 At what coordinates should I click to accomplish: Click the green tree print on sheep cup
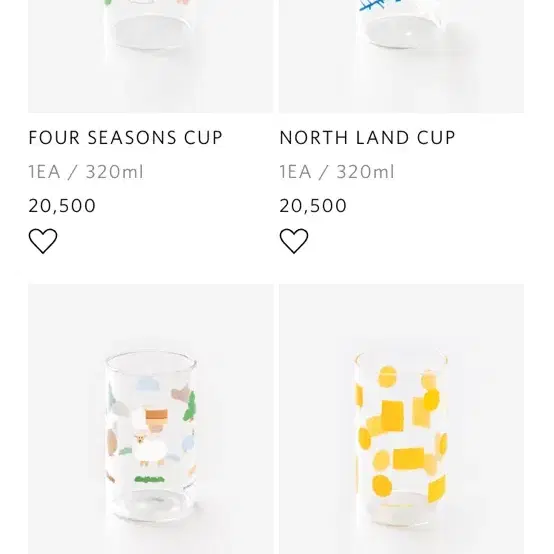click(189, 407)
